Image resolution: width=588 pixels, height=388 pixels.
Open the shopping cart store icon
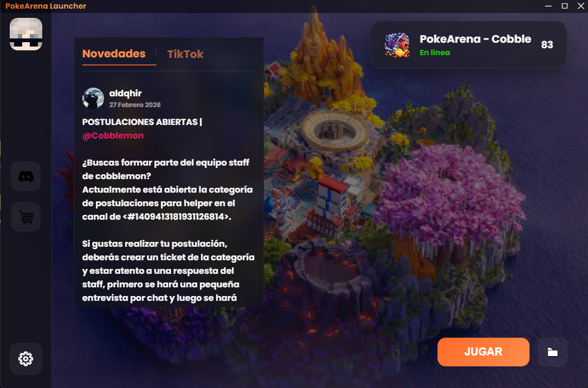tap(26, 216)
